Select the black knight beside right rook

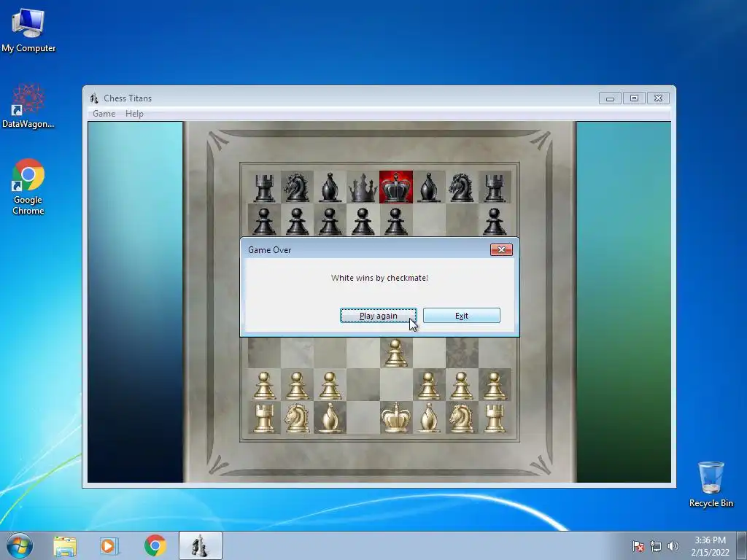click(x=461, y=187)
